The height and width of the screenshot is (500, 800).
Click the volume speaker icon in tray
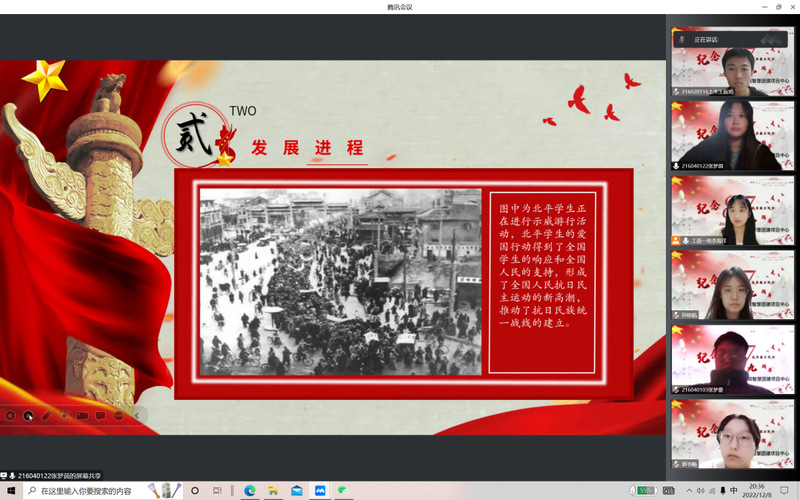701,490
